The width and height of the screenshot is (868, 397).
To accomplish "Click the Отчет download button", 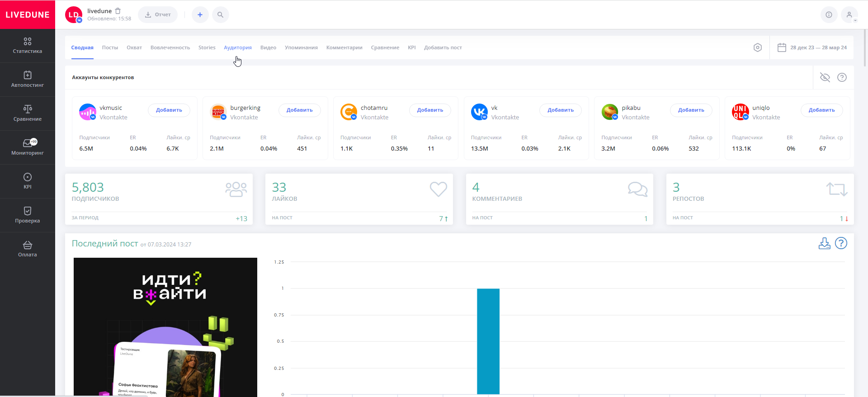I will pos(158,15).
